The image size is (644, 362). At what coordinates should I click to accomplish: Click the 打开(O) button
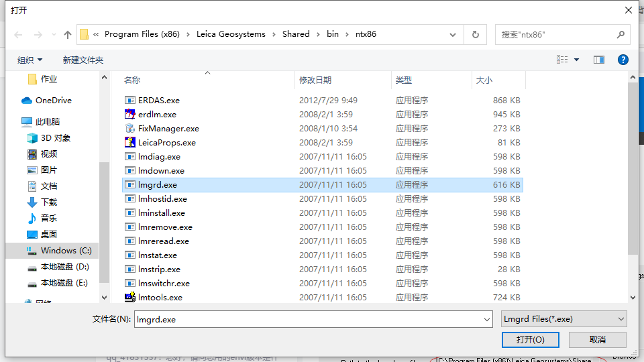(530, 340)
